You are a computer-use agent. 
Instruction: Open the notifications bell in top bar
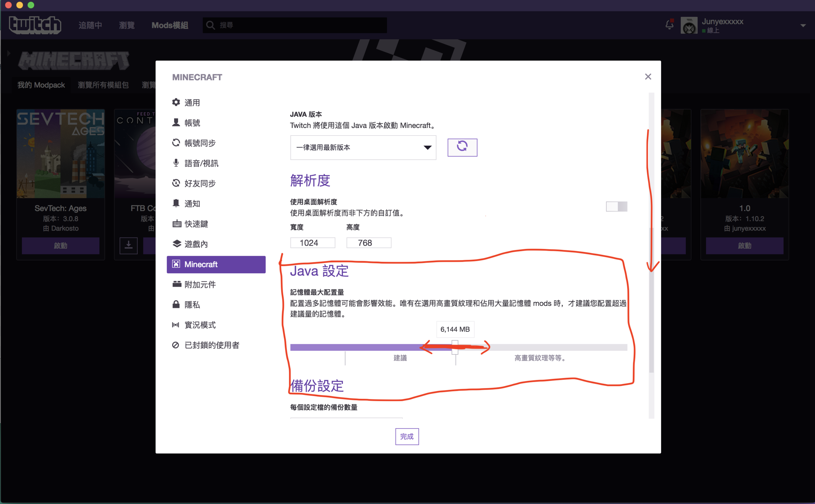tap(670, 24)
